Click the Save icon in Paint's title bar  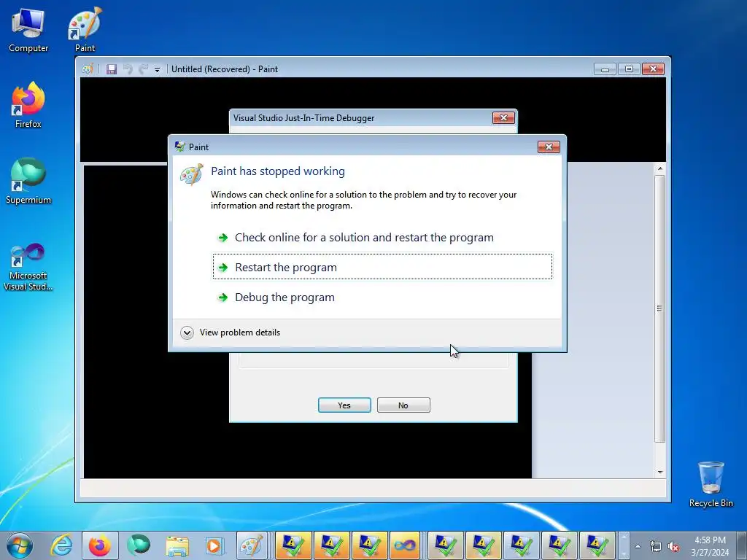112,69
